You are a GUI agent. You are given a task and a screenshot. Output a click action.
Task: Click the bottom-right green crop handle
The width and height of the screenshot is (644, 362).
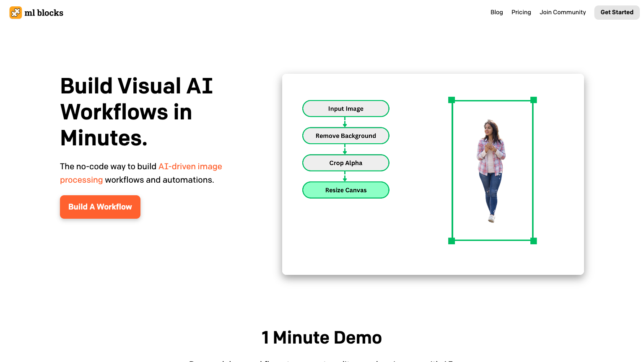[533, 241]
